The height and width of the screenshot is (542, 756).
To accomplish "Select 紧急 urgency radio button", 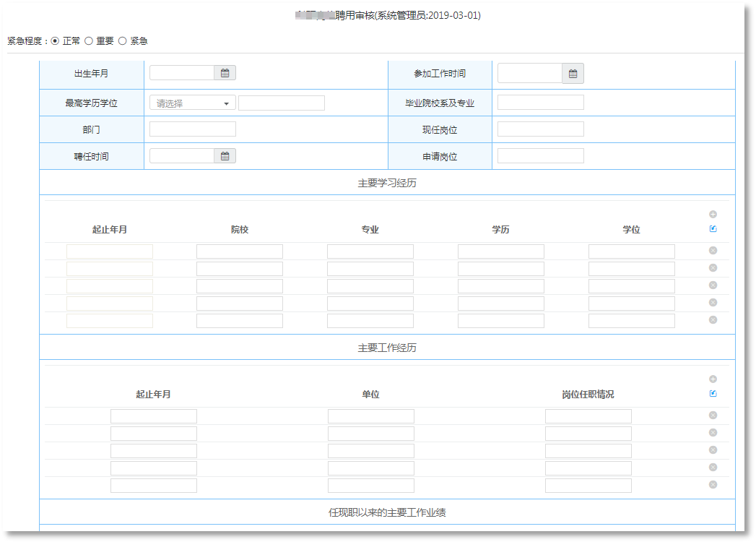I will [122, 41].
